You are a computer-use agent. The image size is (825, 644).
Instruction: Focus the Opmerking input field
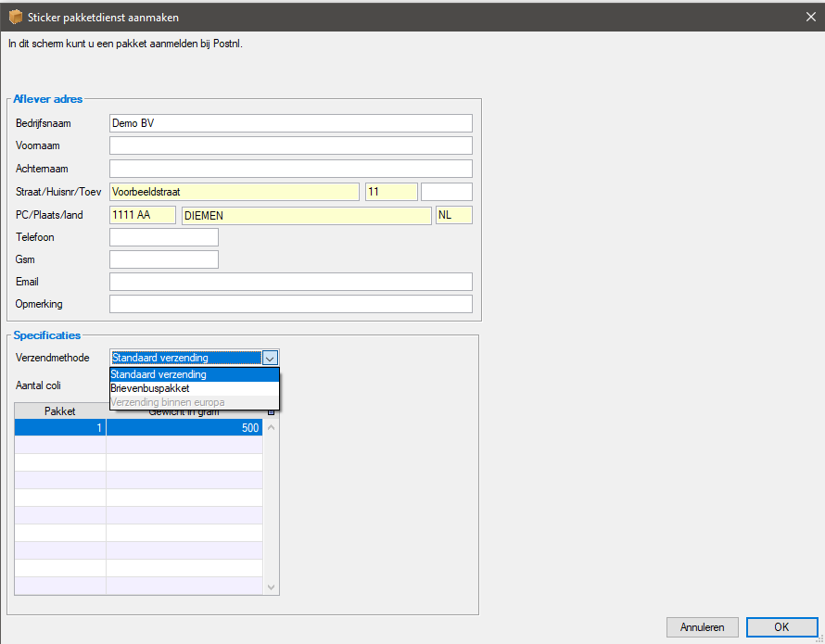coord(290,304)
